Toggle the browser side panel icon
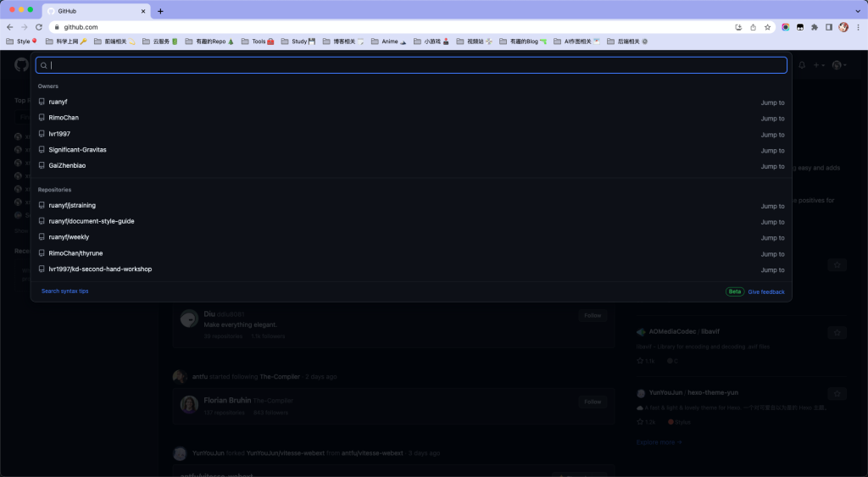Screen dimensions: 868x477 tap(829, 27)
